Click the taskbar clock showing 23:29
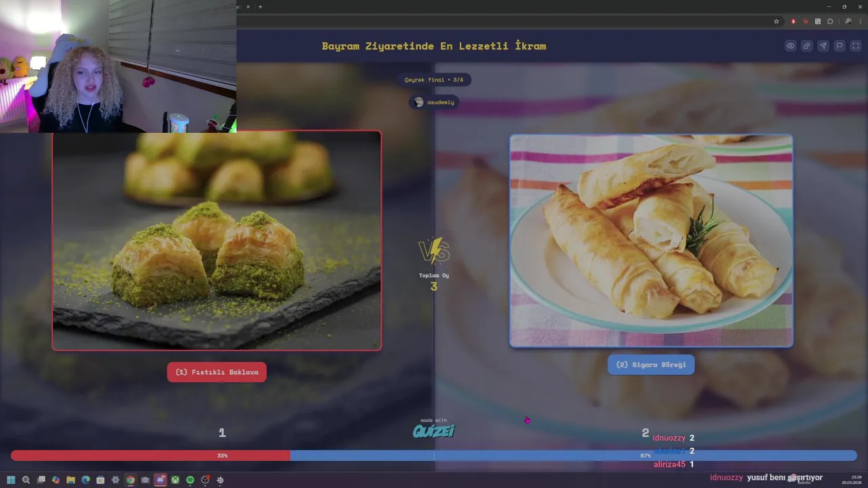The image size is (868, 488). 852,480
